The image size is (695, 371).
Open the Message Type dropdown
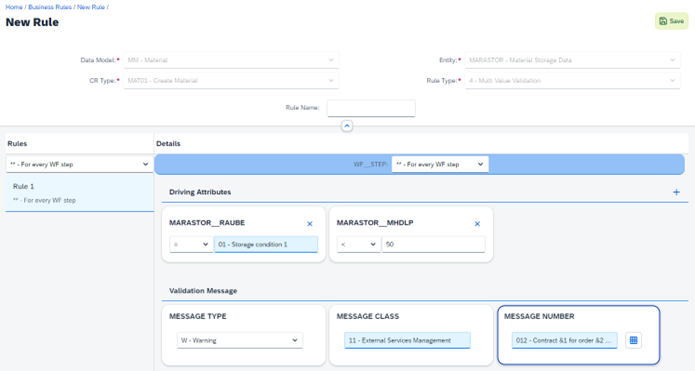[240, 340]
